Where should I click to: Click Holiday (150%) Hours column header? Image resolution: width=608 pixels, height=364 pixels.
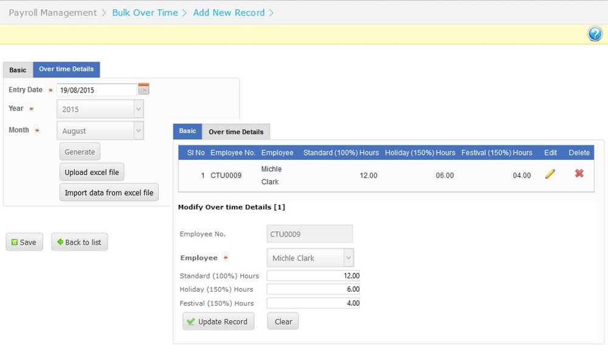point(420,153)
